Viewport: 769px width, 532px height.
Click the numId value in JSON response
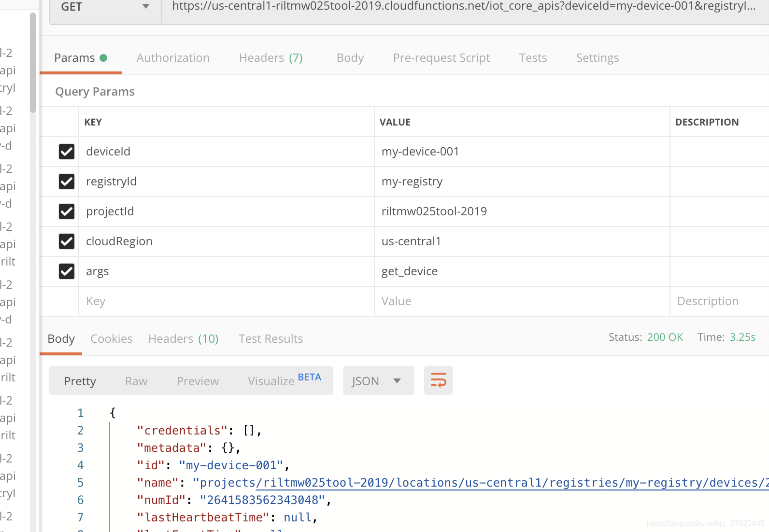263,500
